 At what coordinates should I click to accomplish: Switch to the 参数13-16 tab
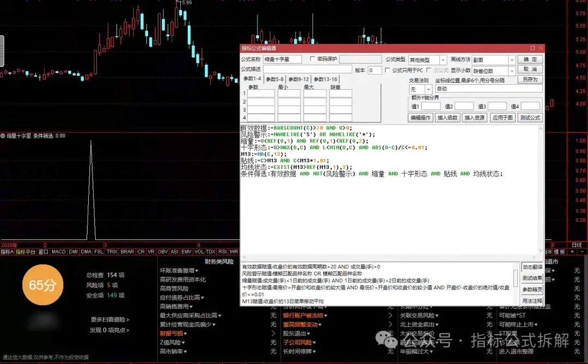point(326,79)
